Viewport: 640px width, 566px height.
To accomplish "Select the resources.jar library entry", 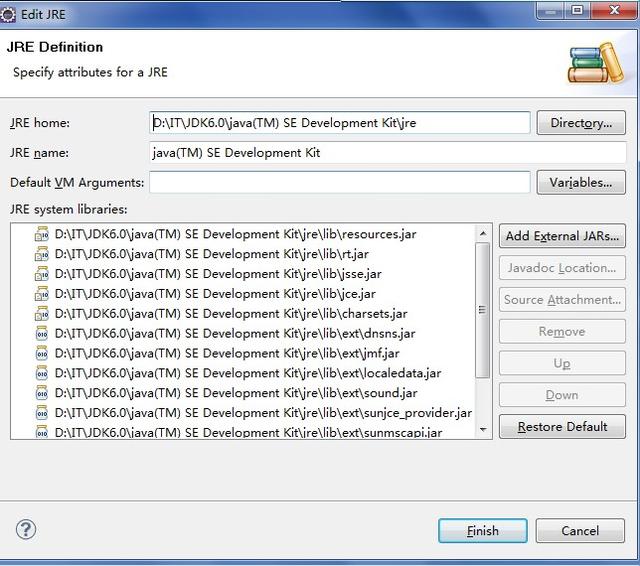I will [236, 234].
